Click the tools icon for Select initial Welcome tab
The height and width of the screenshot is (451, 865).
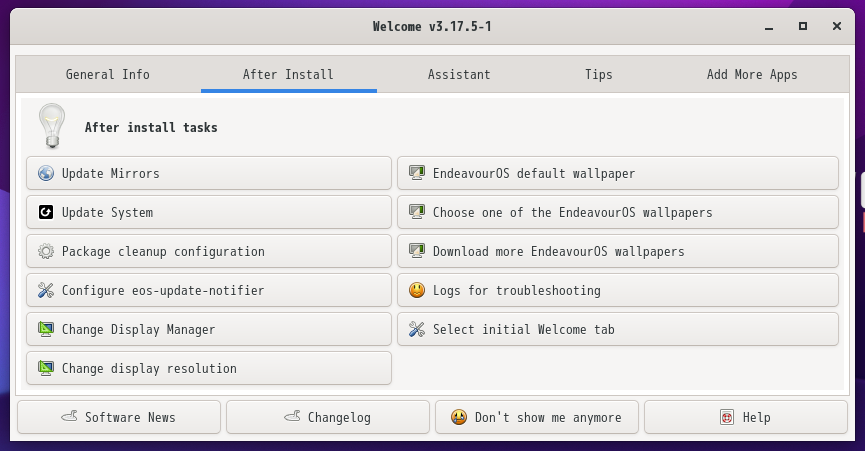417,330
